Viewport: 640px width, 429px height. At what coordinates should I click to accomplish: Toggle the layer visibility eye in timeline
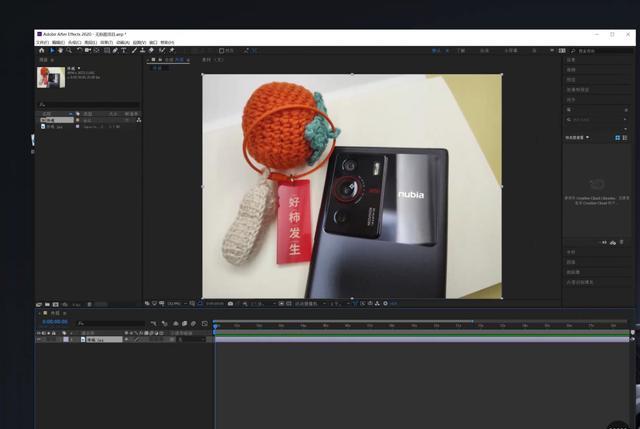point(40,340)
